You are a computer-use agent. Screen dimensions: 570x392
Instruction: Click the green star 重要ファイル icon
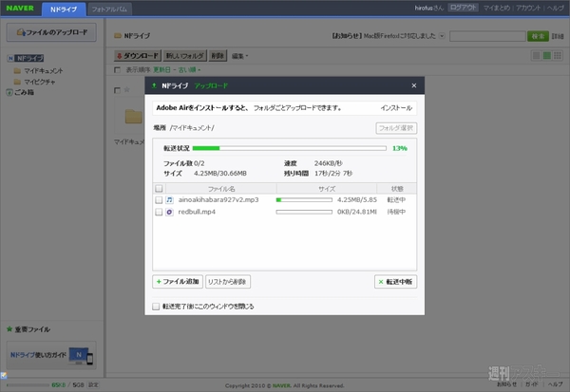[x=9, y=328]
